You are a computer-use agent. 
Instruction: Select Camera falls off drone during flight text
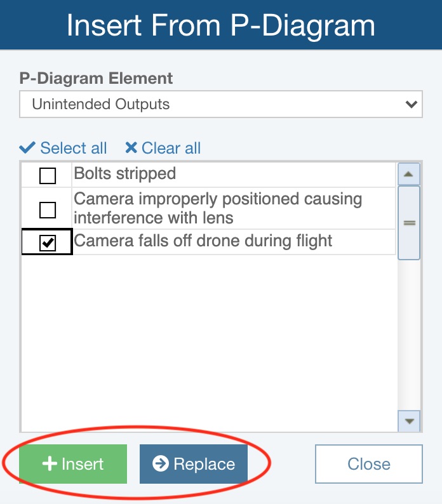pyautogui.click(x=203, y=241)
